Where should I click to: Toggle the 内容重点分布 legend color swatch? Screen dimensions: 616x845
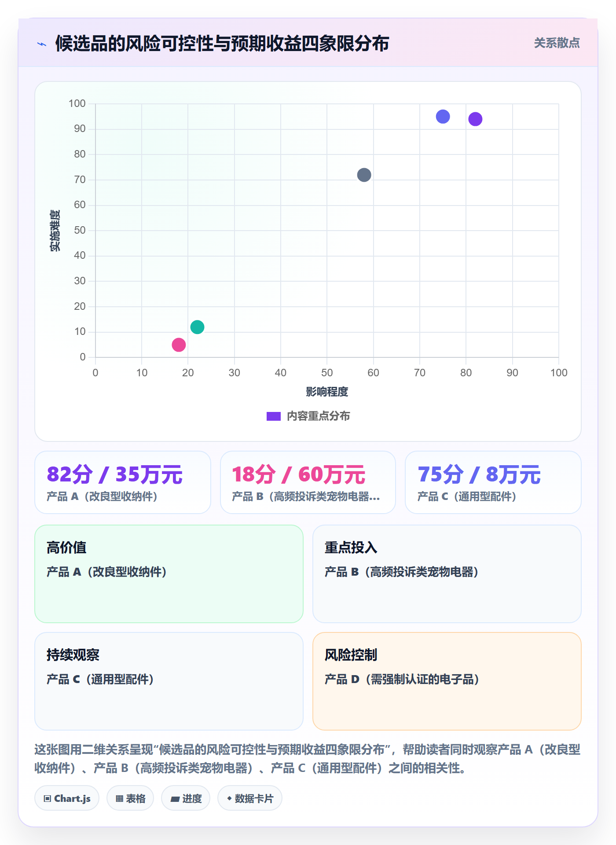273,416
